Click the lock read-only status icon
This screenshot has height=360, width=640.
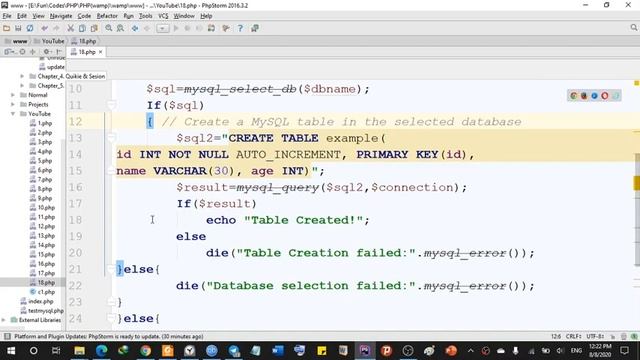(613, 337)
